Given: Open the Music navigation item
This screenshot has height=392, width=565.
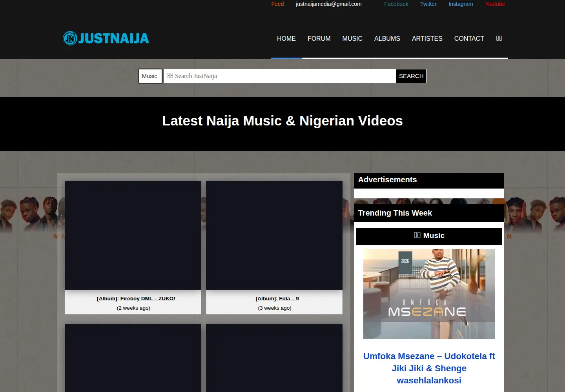Looking at the screenshot, I should pos(352,38).
